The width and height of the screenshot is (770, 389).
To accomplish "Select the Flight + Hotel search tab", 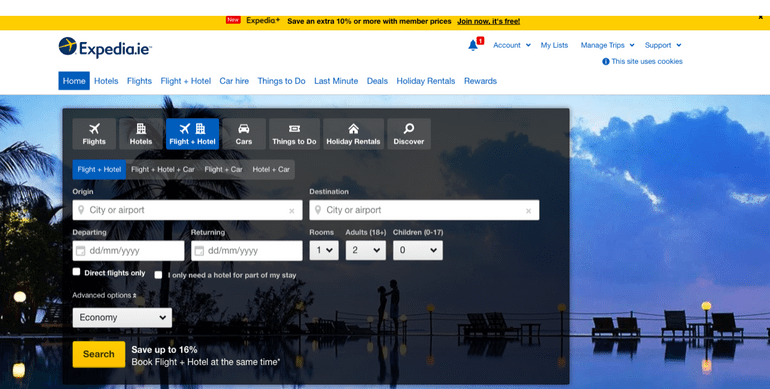I will (192, 134).
